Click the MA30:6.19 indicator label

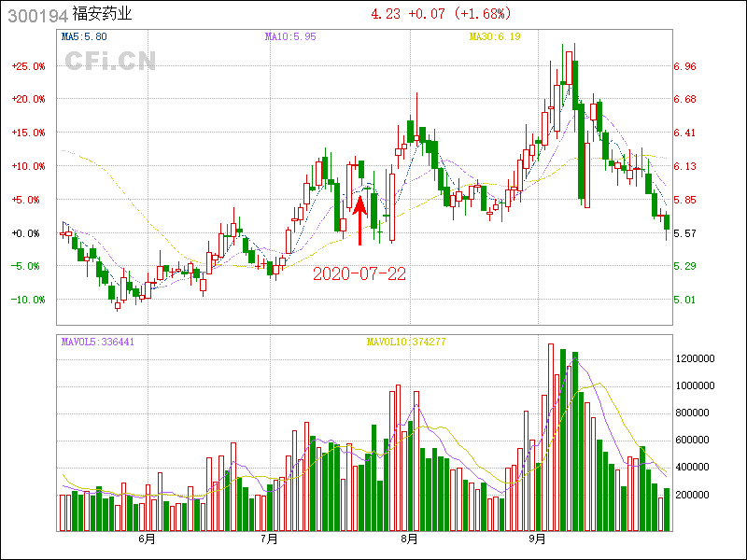[495, 36]
